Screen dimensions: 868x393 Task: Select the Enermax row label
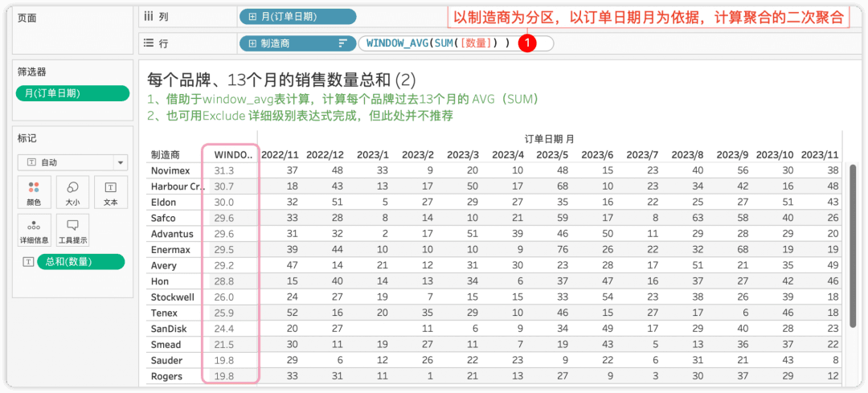[170, 250]
